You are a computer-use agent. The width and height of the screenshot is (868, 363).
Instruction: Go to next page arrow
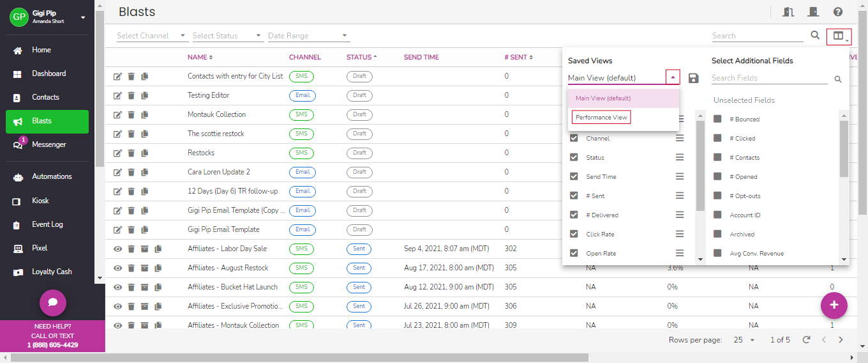pyautogui.click(x=841, y=340)
